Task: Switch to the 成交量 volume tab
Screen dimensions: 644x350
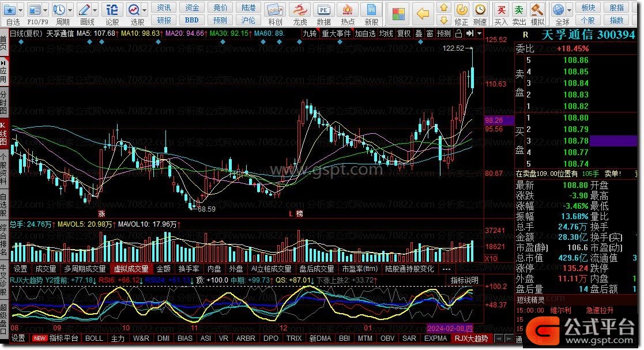Action: point(46,269)
